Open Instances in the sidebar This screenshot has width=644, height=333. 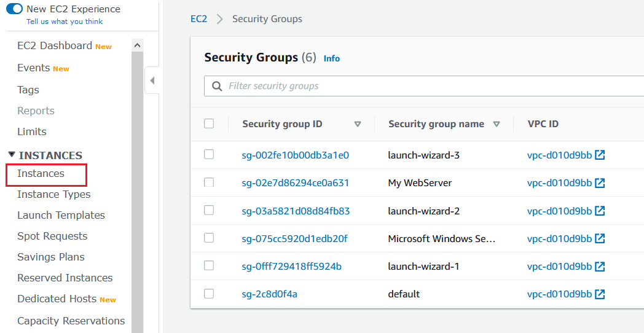coord(41,174)
